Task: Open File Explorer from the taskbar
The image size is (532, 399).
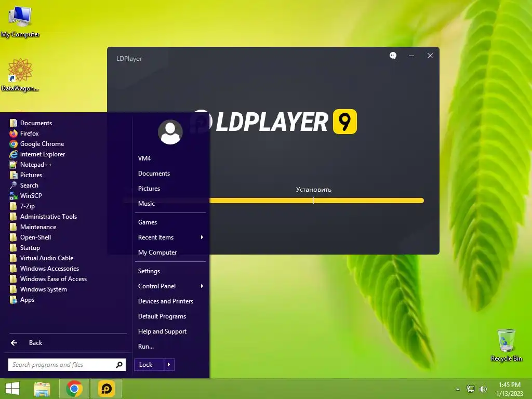Action: 42,389
